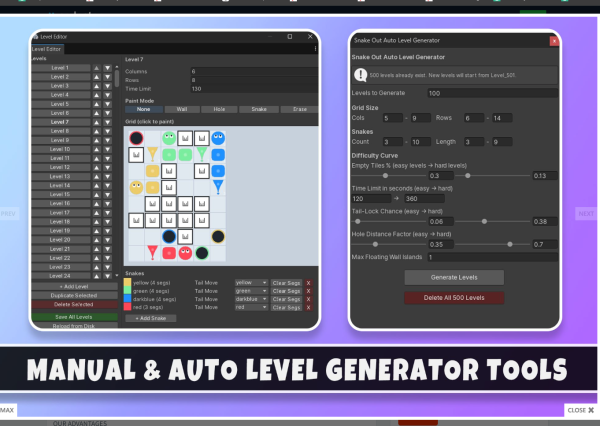Image resolution: width=600 pixels, height=426 pixels.
Task: Click the Time Limit field in Level Editor
Action: pyautogui.click(x=254, y=89)
